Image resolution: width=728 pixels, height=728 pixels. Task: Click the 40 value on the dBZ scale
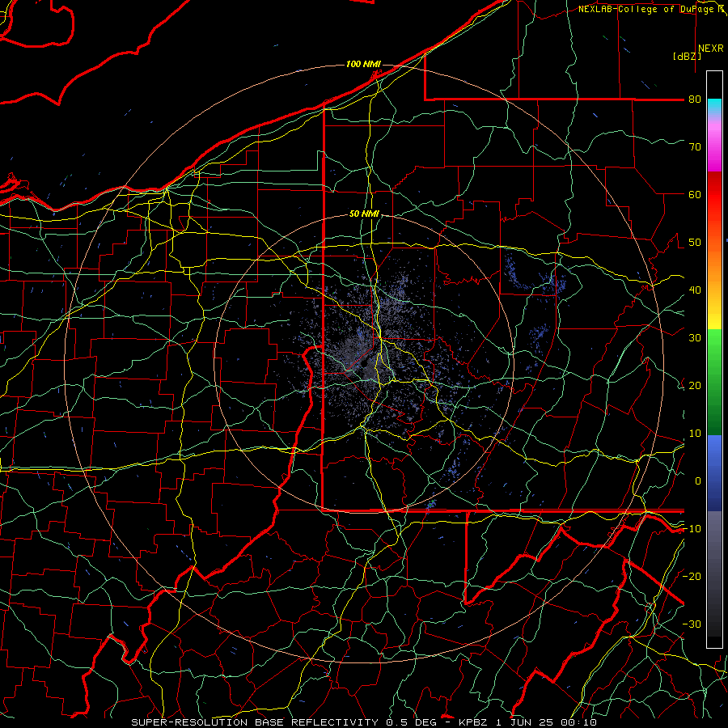[x=695, y=290]
